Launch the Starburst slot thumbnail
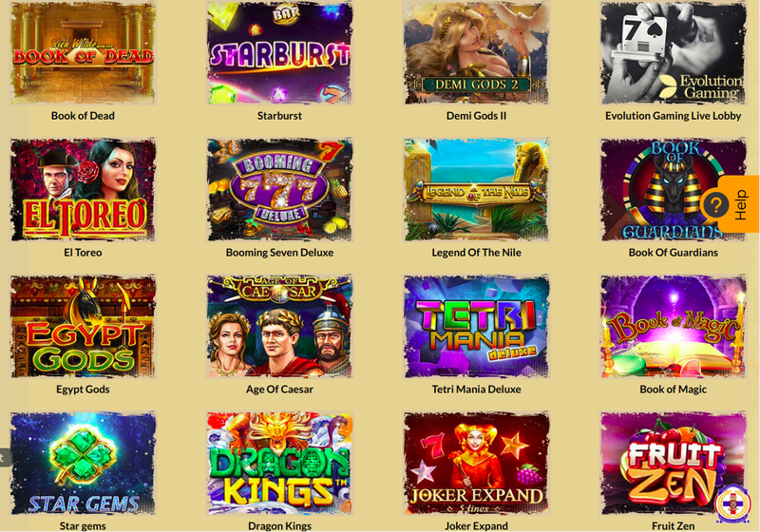Image resolution: width=760 pixels, height=532 pixels. coord(279,53)
